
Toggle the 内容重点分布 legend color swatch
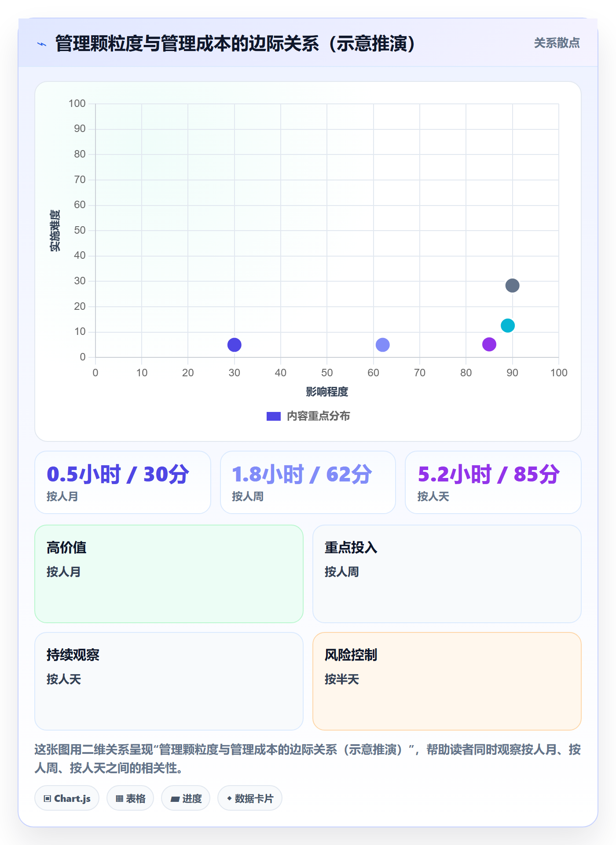274,416
